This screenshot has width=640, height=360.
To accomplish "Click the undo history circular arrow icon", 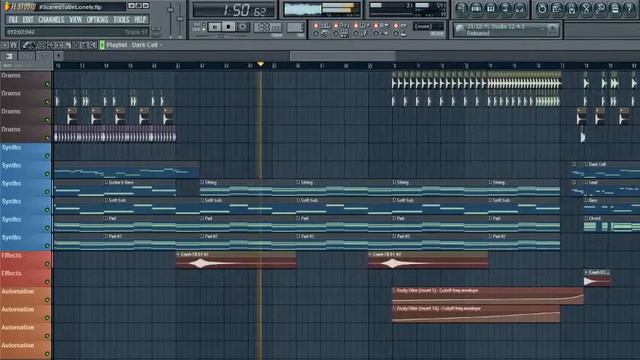I will tap(542, 9).
